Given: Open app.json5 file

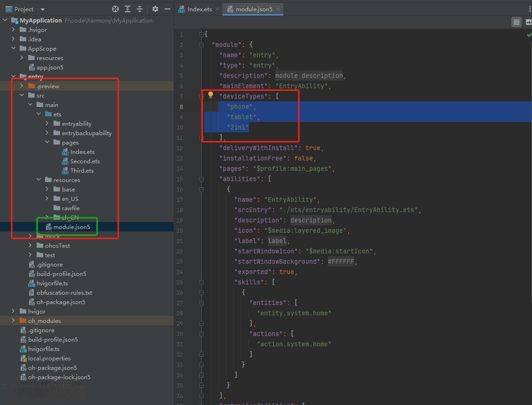Looking at the screenshot, I should tap(50, 67).
